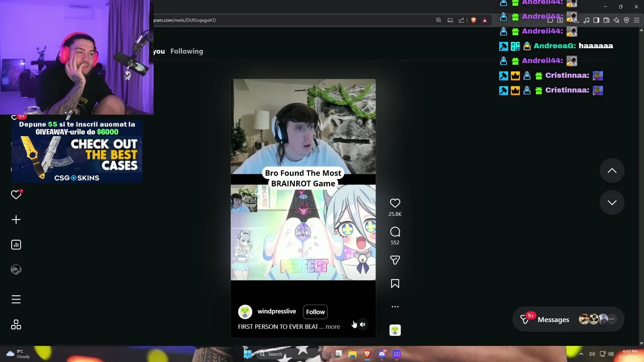644x362 pixels.
Task: Toggle the browser sidebar panel icon
Action: (x=596, y=20)
